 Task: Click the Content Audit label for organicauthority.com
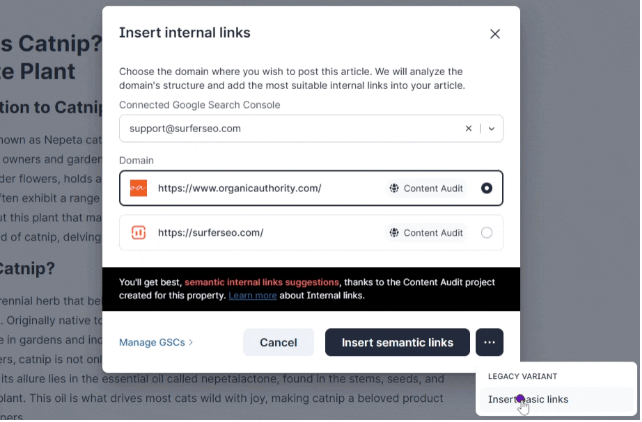tap(433, 188)
